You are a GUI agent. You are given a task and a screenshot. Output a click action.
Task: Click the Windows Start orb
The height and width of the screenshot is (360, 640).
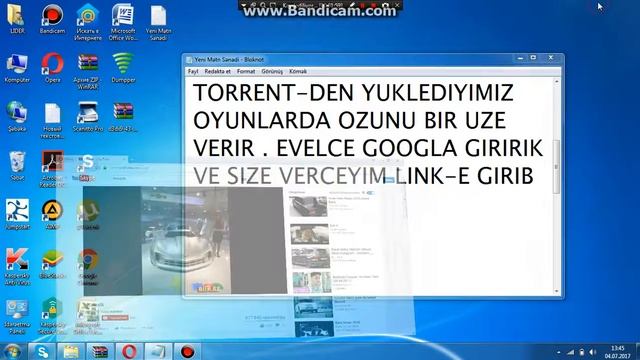pos(12,351)
